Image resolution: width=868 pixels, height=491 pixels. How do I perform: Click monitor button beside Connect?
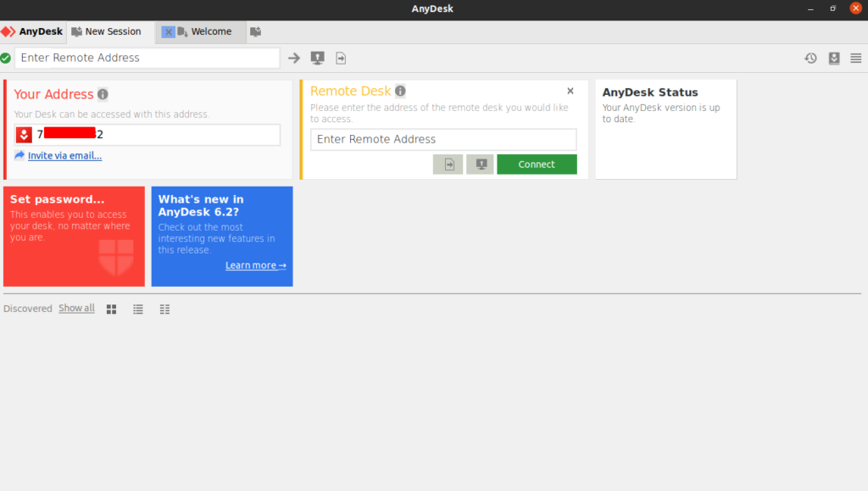(480, 165)
